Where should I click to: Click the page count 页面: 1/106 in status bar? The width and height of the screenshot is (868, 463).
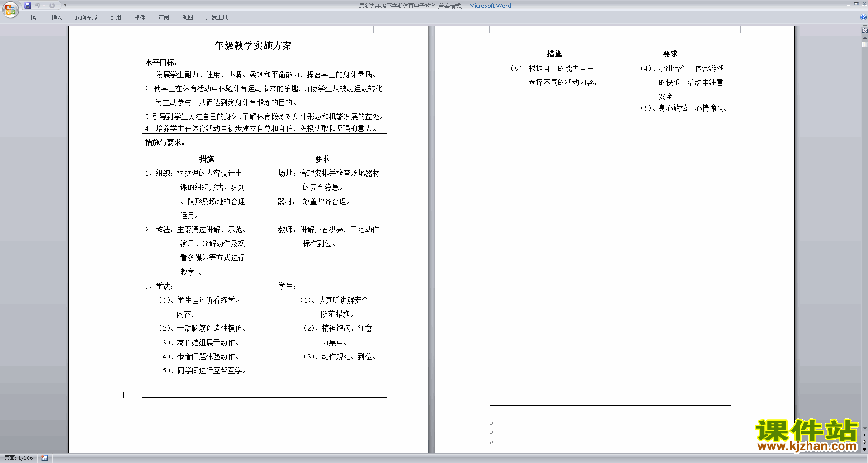[x=19, y=458]
